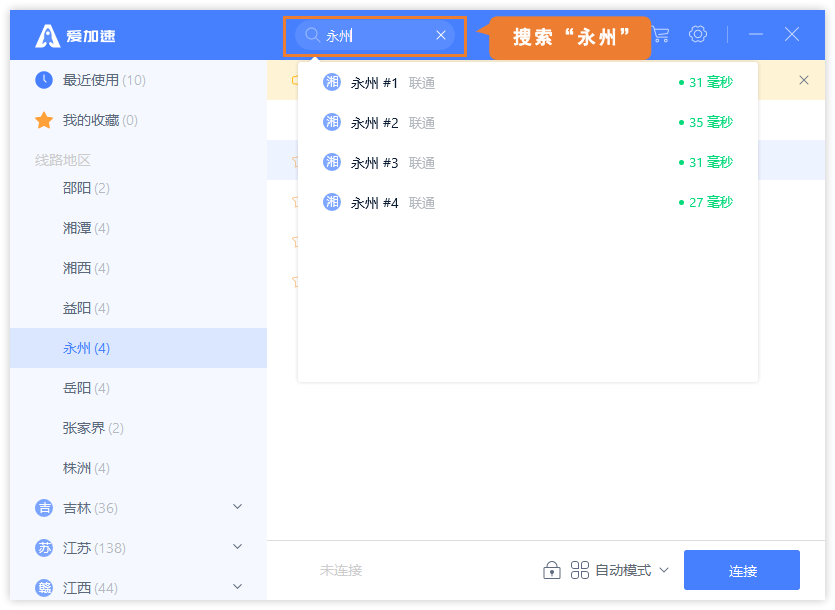Select 永州 #2 联通 search result
The width and height of the screenshot is (835, 610).
528,123
